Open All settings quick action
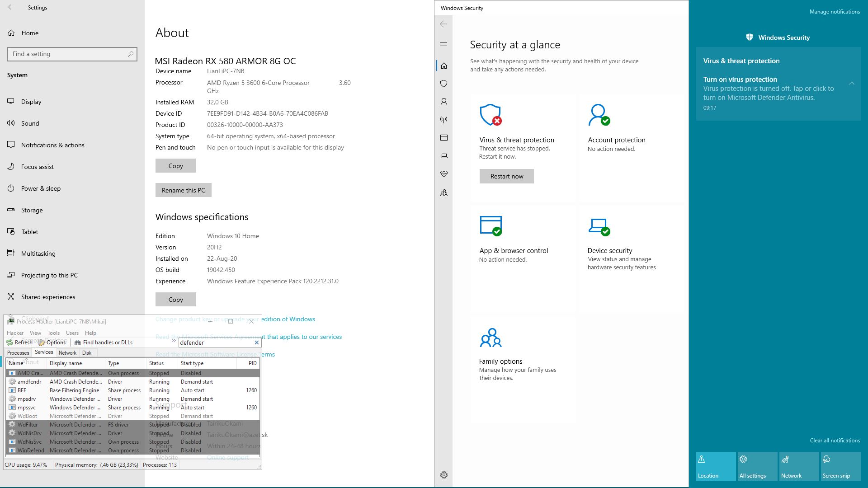This screenshot has height=488, width=868. 758,466
